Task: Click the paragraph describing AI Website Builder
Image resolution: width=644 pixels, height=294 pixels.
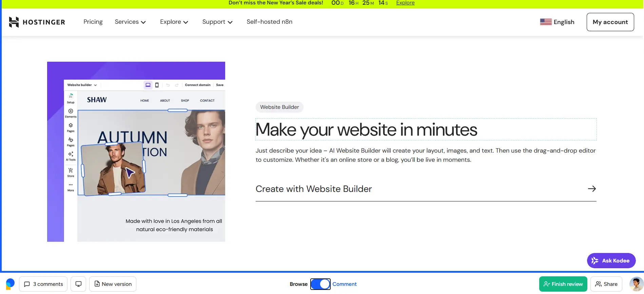Action: click(x=426, y=155)
